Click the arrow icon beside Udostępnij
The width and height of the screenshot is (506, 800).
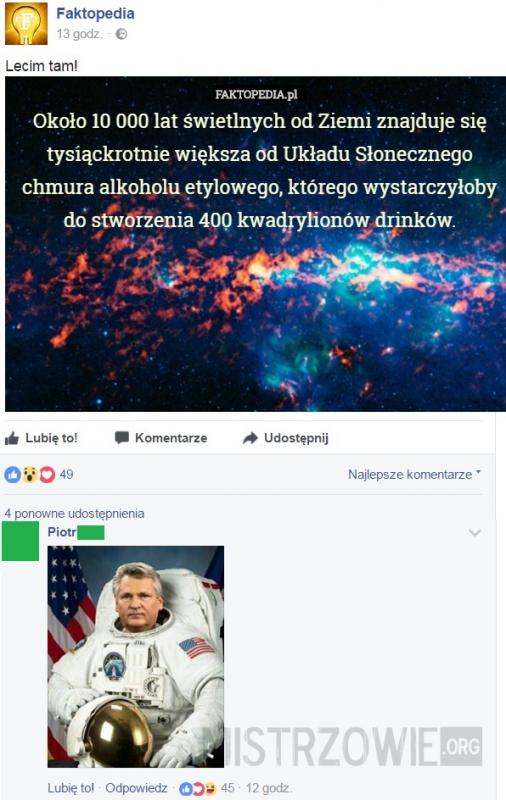tap(250, 438)
